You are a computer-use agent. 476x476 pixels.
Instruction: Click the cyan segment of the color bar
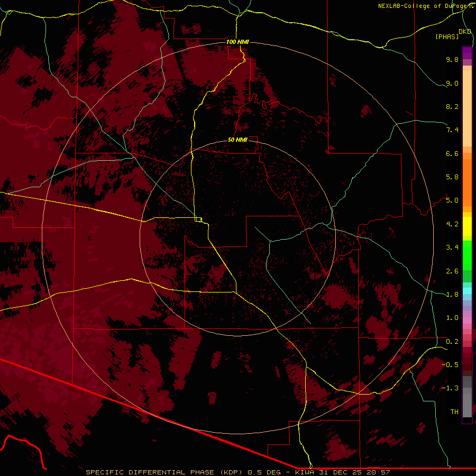coord(467,291)
